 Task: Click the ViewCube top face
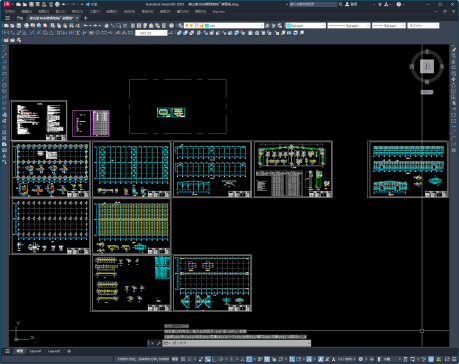pos(427,66)
